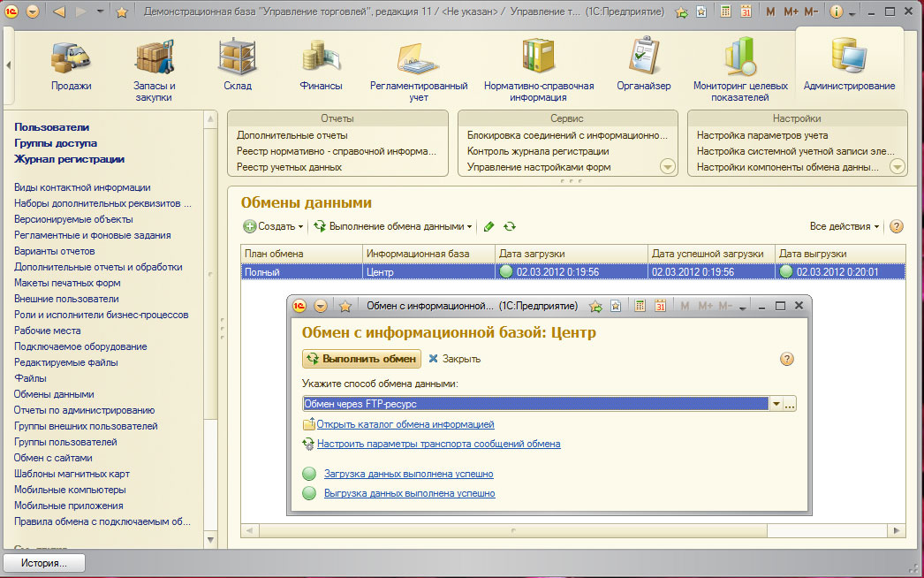Image resolution: width=924 pixels, height=578 pixels.
Task: Open Журнал регистрации in the sidebar
Action: click(69, 159)
